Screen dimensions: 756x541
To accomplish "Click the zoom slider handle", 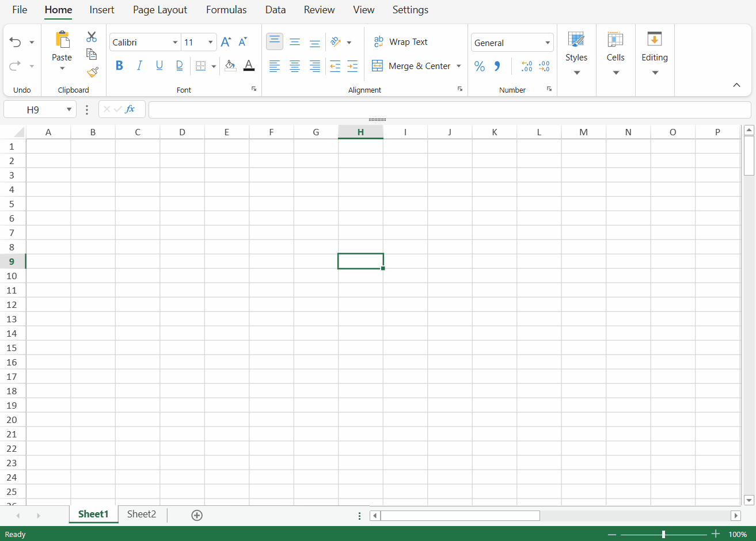I will coord(663,534).
